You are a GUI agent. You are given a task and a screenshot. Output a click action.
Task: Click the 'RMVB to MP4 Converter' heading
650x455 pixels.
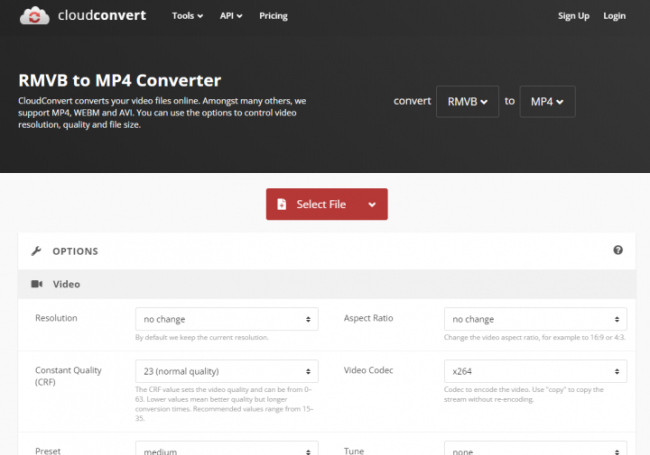pos(119,80)
